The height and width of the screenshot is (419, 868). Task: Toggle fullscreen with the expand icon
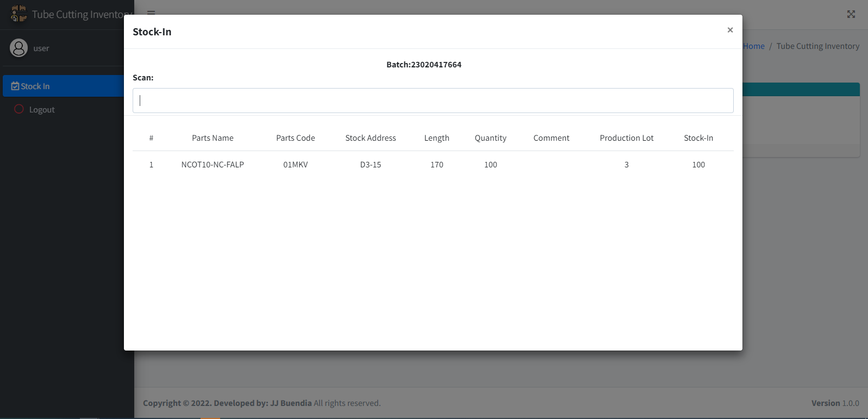(x=851, y=14)
